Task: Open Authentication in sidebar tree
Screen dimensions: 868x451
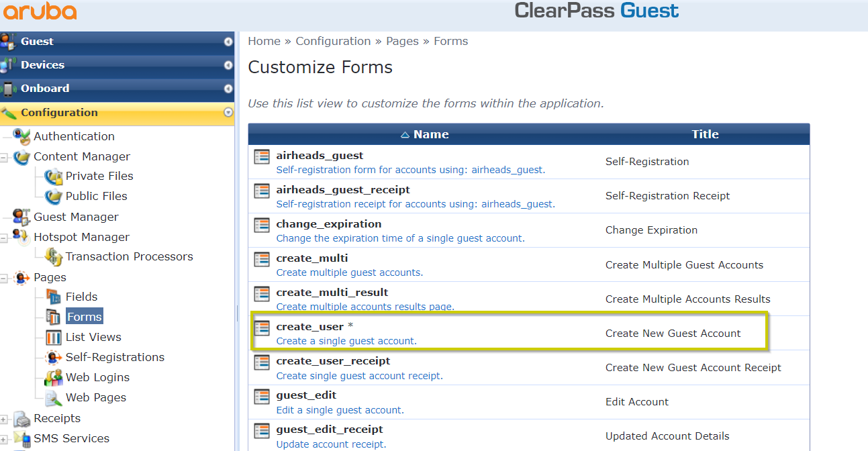Action: coord(75,136)
